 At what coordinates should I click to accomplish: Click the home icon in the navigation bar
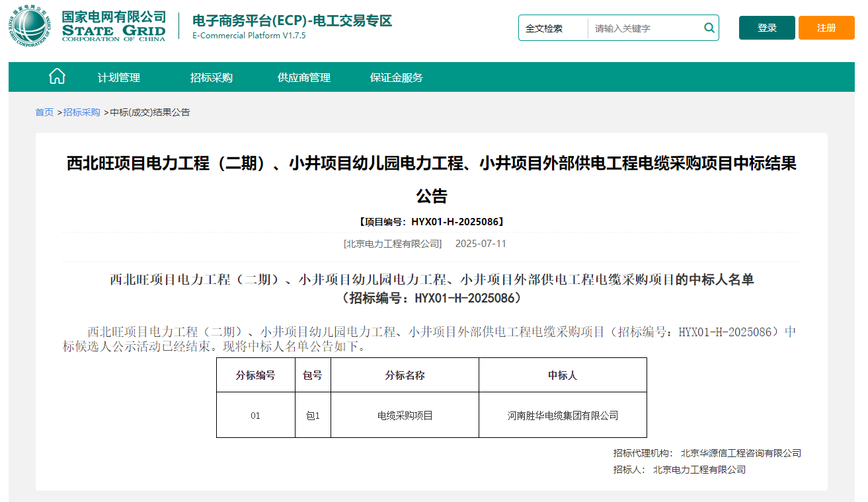57,75
